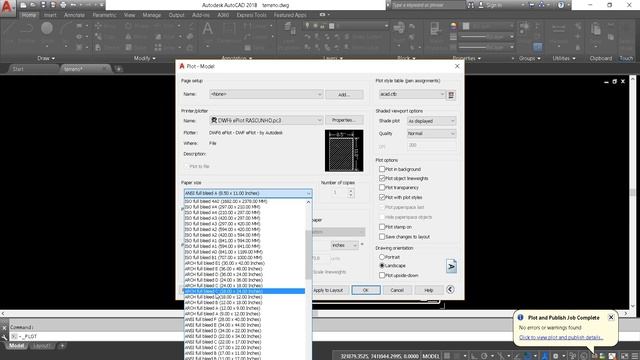Toggle Plot object lineweights checkbox
The height and width of the screenshot is (360, 640).
tap(382, 178)
